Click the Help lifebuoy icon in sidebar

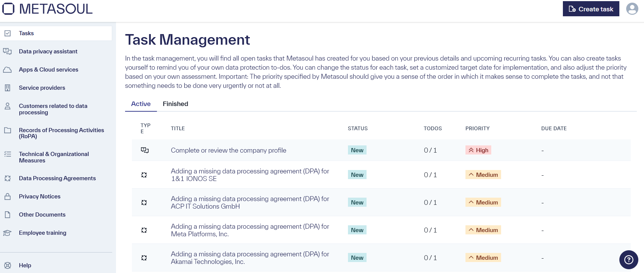pos(8,265)
